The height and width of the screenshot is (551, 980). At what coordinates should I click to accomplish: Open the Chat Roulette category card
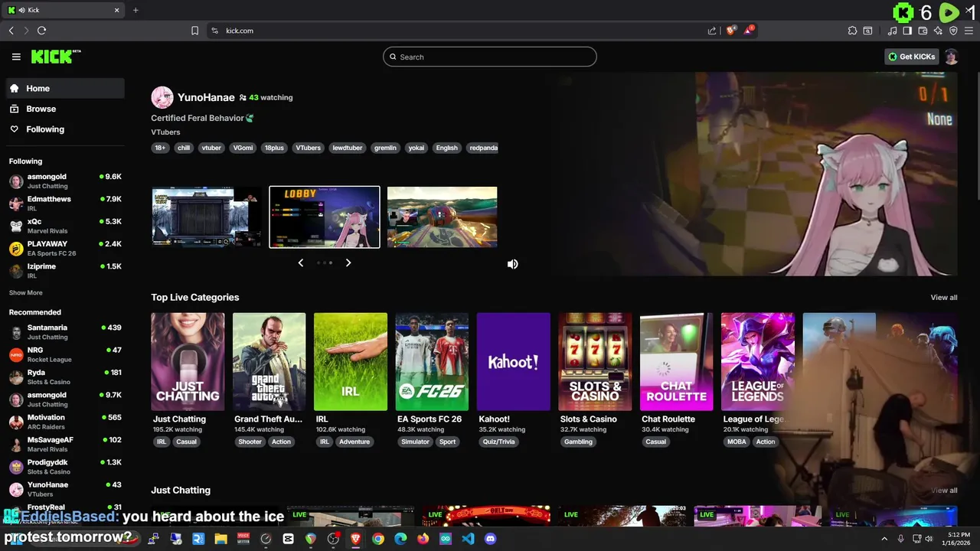click(x=677, y=362)
